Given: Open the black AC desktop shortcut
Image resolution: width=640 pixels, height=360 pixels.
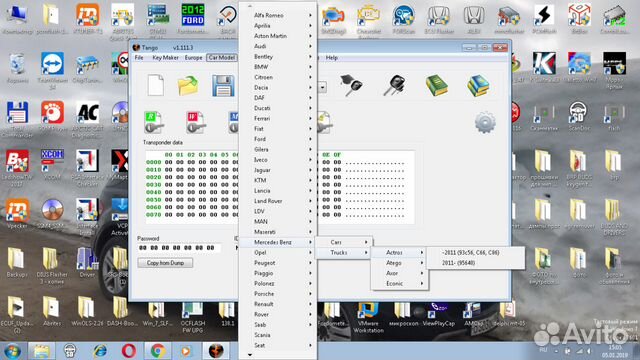Looking at the screenshot, I should tap(87, 118).
